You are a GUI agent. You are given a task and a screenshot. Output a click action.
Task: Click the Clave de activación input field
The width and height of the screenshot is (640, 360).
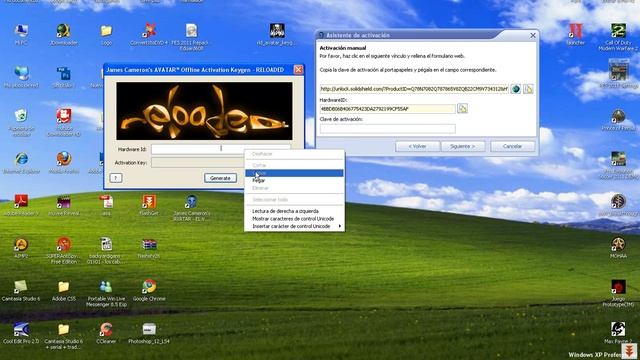(387, 129)
